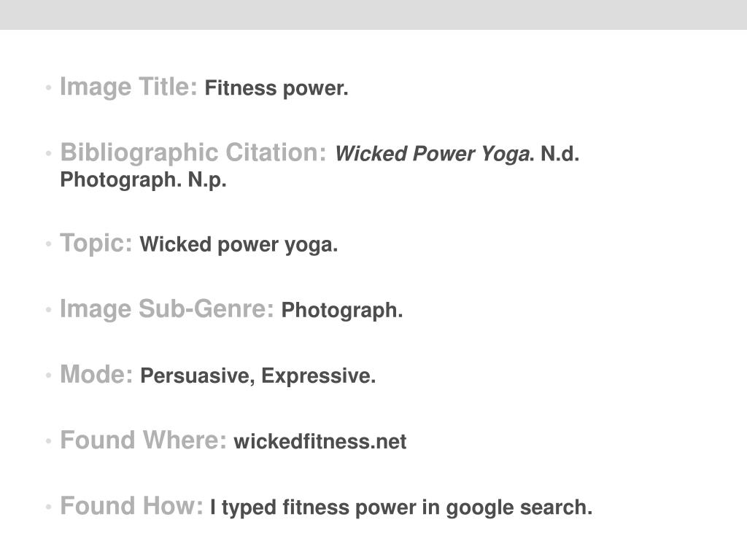Click the 'Fitness power.' title text

point(276,88)
